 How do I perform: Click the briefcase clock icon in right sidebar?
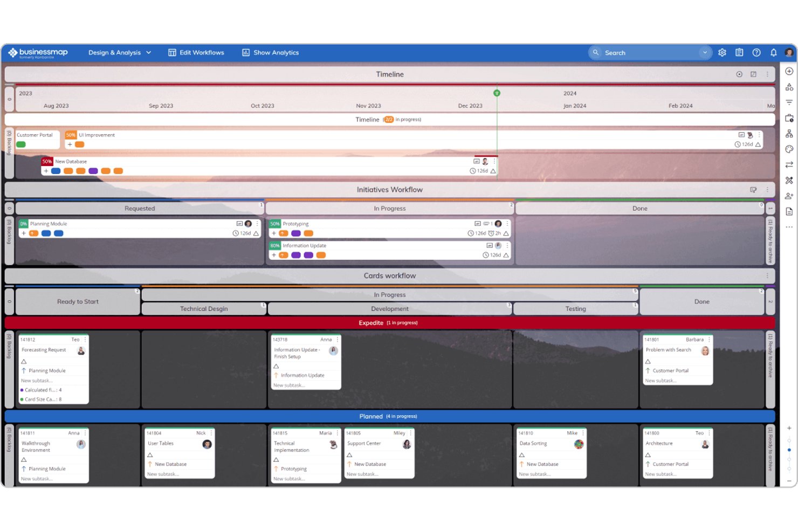click(x=789, y=118)
